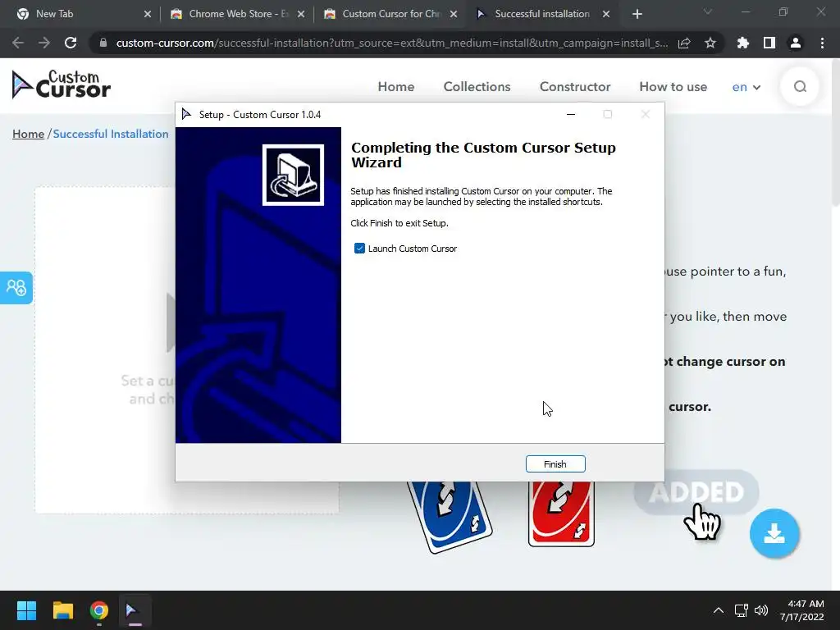Go forward in browser history
Screen dimensions: 840x630
point(44,43)
